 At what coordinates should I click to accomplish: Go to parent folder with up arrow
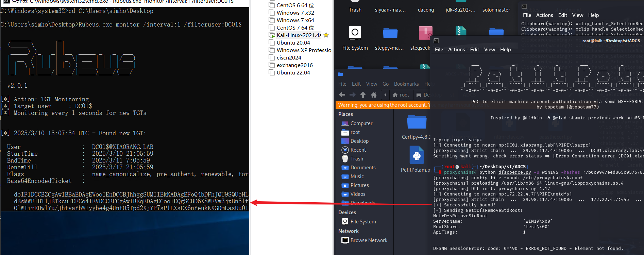(x=363, y=95)
